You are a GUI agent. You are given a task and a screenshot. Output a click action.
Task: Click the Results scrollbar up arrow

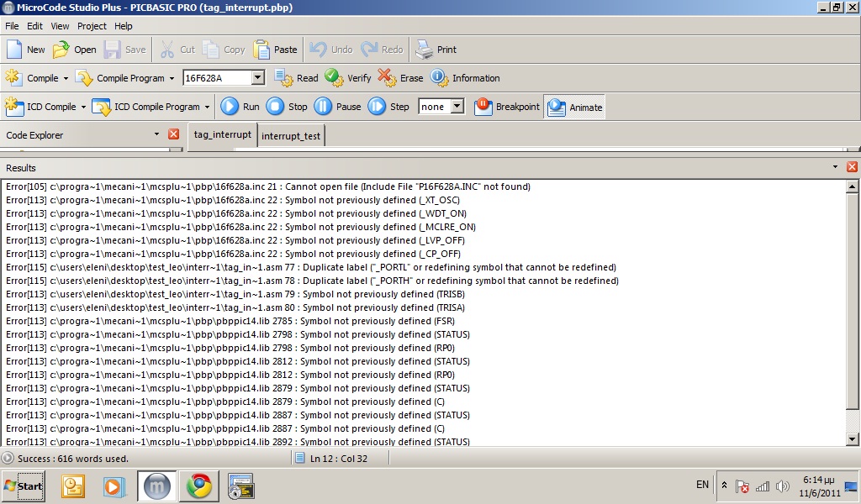[x=852, y=186]
